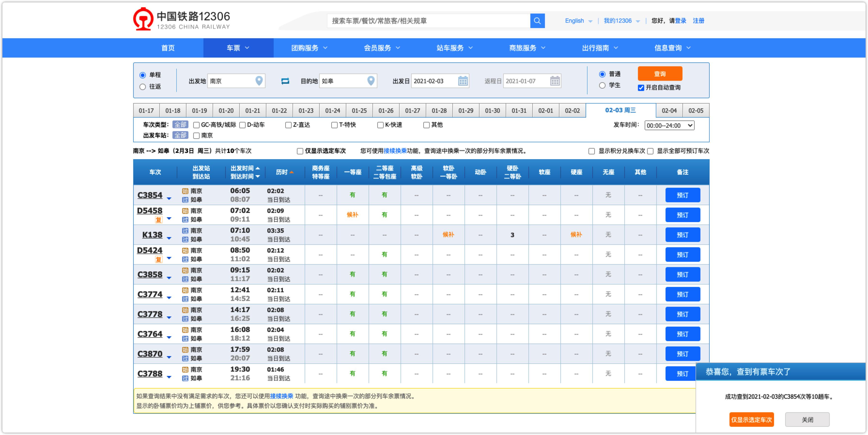The width and height of the screenshot is (868, 435).
Task: Switch to the 02-04 date tab
Action: tap(669, 111)
